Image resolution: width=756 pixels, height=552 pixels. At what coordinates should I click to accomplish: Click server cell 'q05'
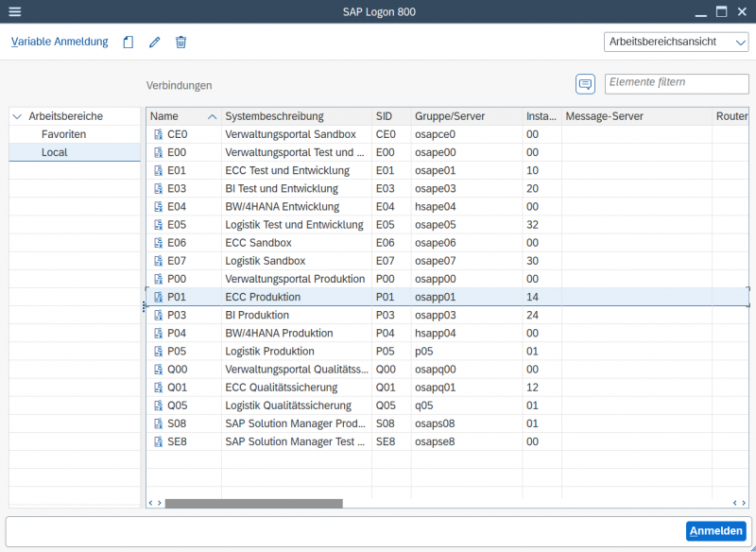coord(423,405)
